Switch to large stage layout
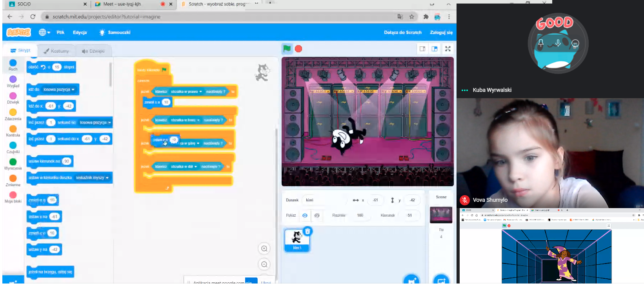This screenshot has width=644, height=289. point(435,49)
